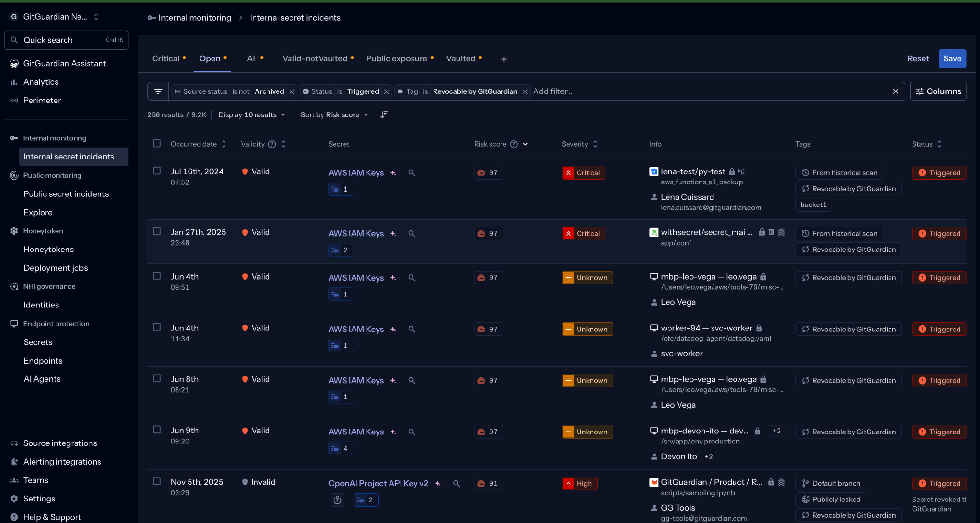This screenshot has width=980, height=523.
Task: Click occurrences badge showing 2 in Jan 27th row
Action: tap(340, 250)
